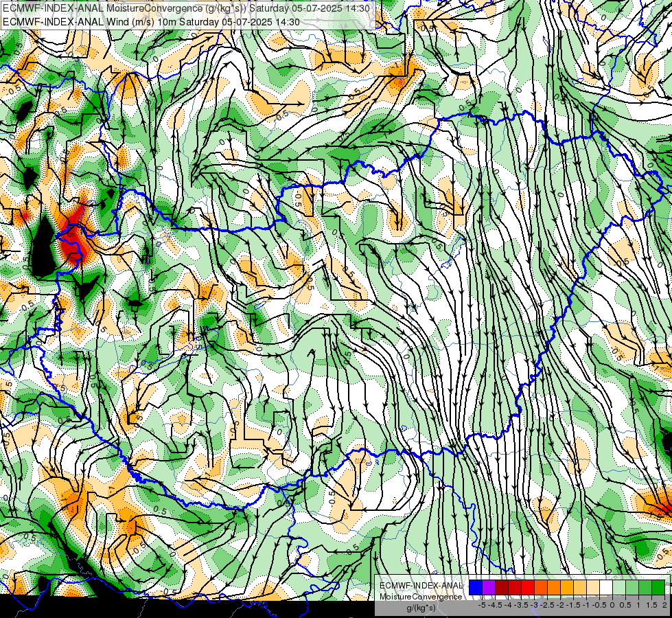Click the 2 legend scale value

(665, 605)
